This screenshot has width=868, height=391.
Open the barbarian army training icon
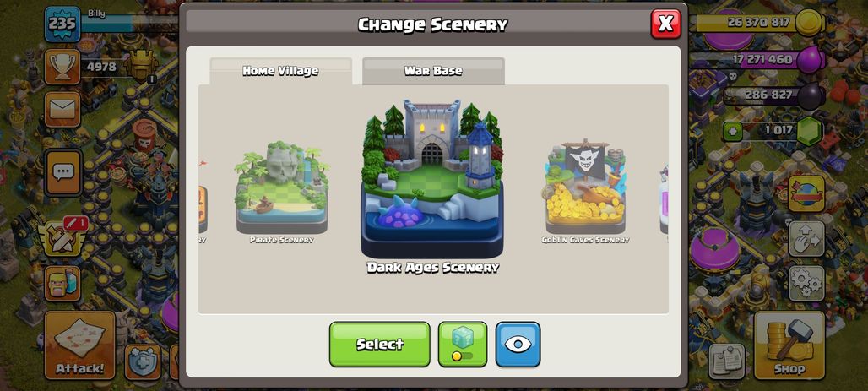point(62,284)
